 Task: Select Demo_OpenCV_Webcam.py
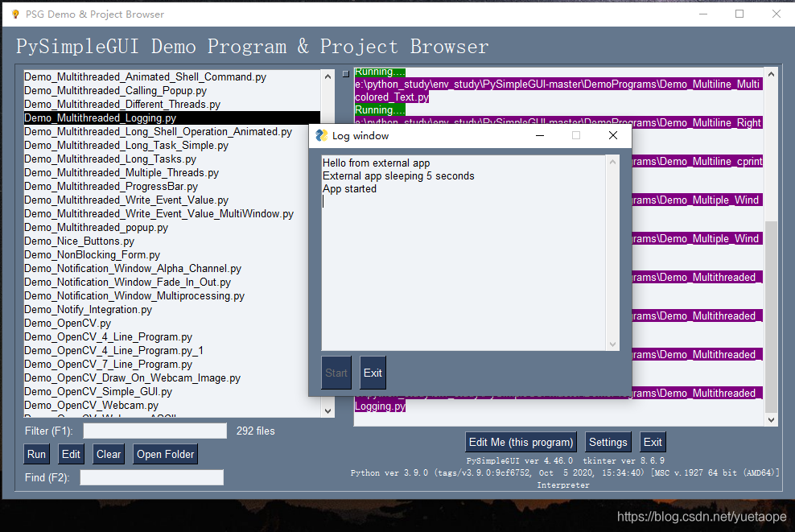coord(172,406)
